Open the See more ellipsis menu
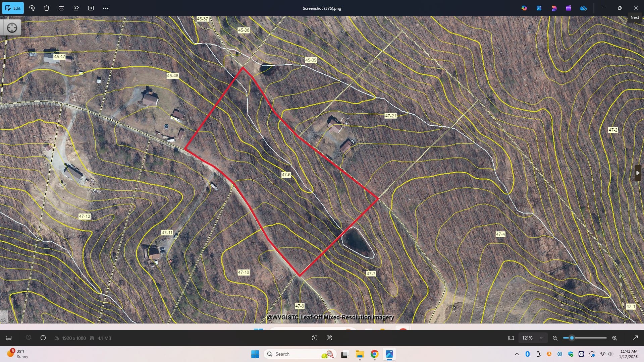Screen dimensions: 644x362 [106, 8]
